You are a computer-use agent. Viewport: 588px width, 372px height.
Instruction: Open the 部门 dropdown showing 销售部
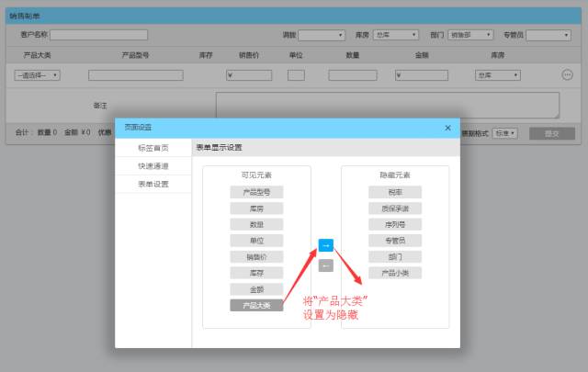(470, 35)
